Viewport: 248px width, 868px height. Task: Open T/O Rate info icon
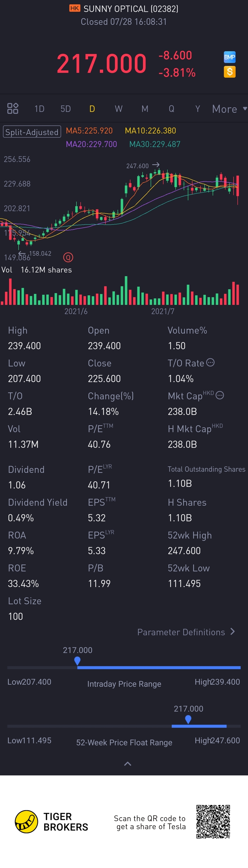pos(210,363)
